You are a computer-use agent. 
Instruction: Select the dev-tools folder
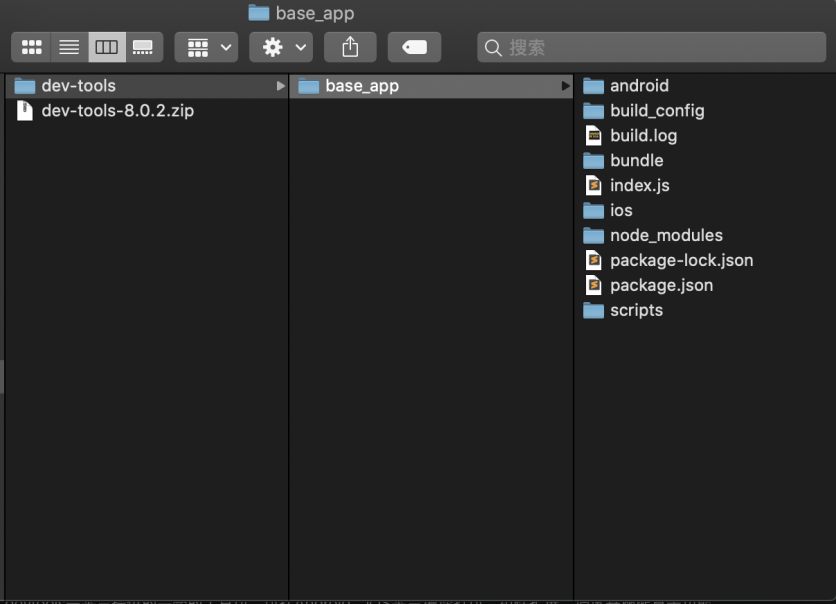click(x=78, y=86)
